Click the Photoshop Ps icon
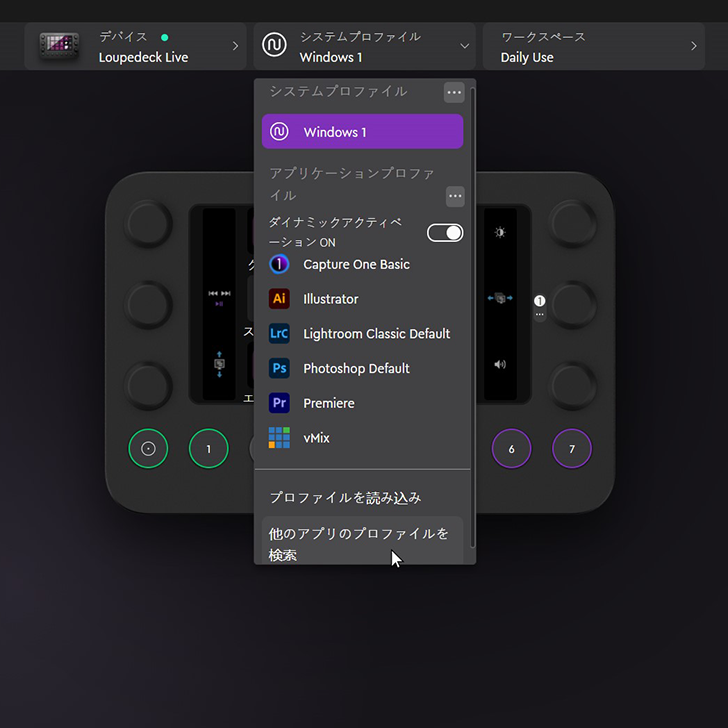The height and width of the screenshot is (728, 728). (279, 368)
